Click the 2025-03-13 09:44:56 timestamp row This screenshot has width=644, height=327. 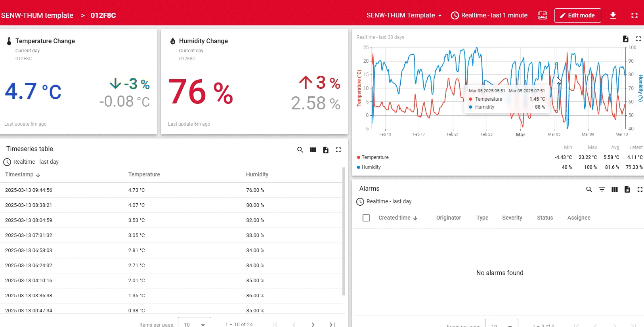click(29, 190)
